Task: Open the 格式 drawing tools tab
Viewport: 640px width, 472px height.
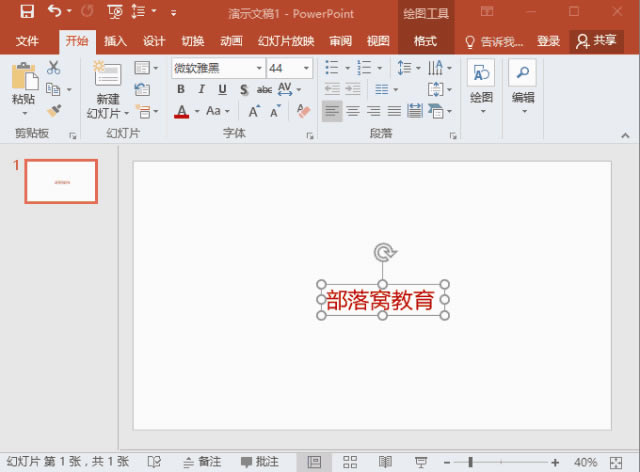Action: (425, 41)
